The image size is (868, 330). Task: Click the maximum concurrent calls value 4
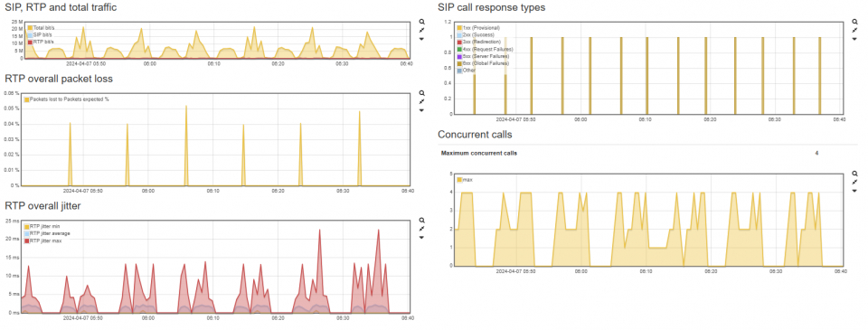[816, 153]
